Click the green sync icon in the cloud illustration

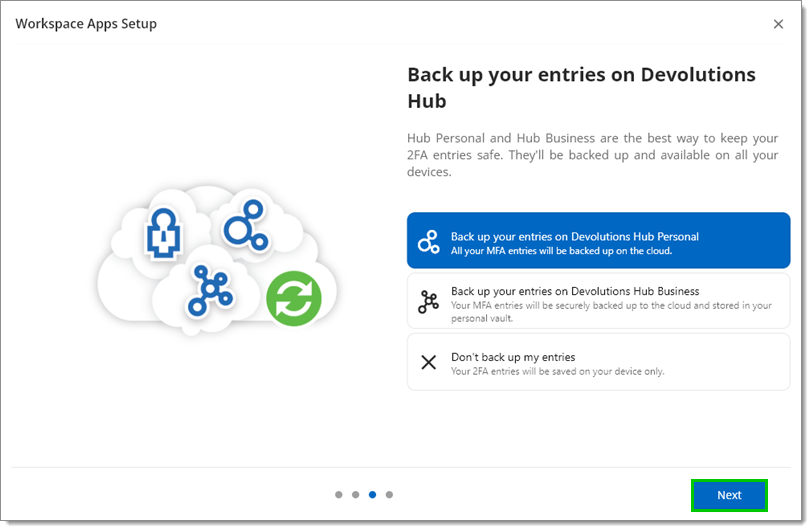click(294, 299)
